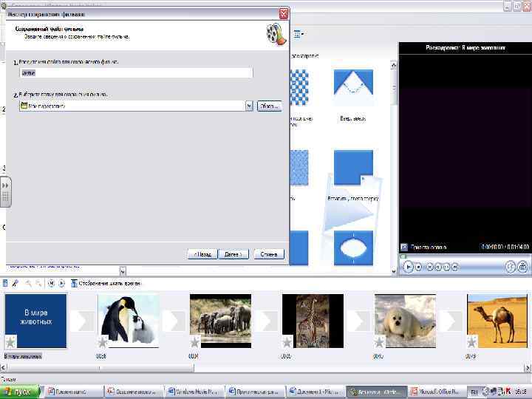Click the video effect star on penguin clip
The height and width of the screenshot is (399, 532).
(x=103, y=342)
